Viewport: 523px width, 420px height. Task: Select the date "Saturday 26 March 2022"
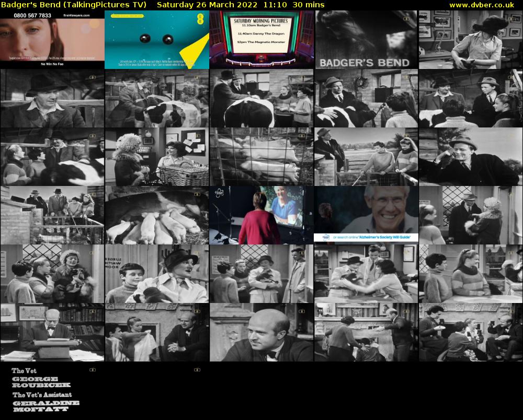click(x=207, y=5)
